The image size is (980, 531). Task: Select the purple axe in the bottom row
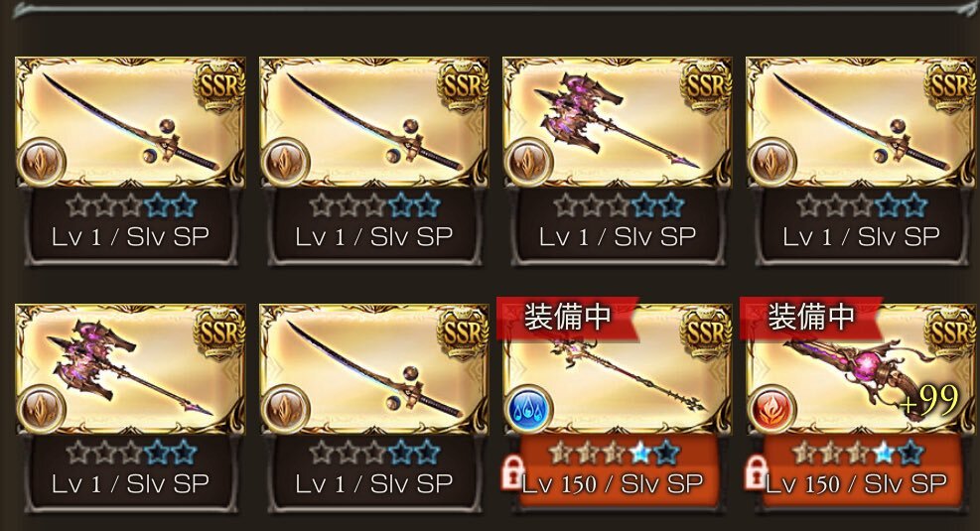tap(130, 369)
